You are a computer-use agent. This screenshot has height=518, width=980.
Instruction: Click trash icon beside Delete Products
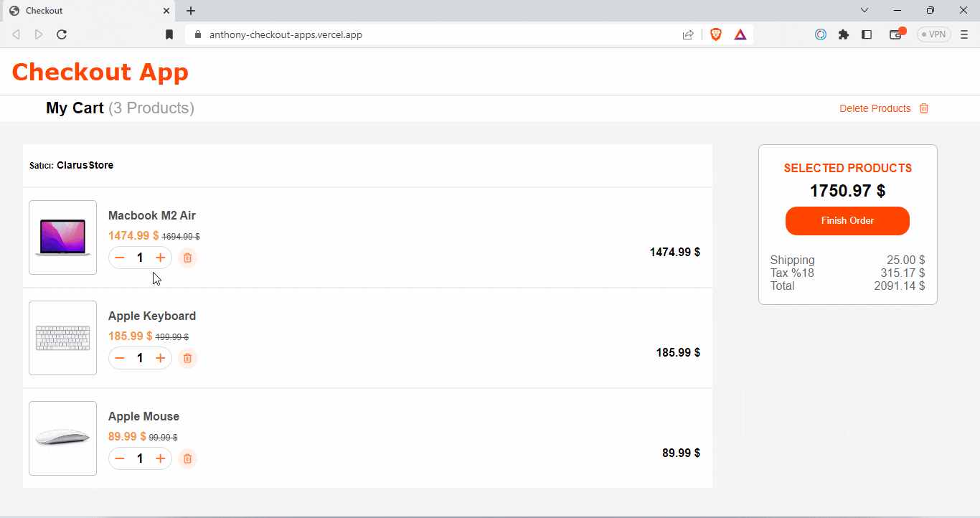point(924,108)
